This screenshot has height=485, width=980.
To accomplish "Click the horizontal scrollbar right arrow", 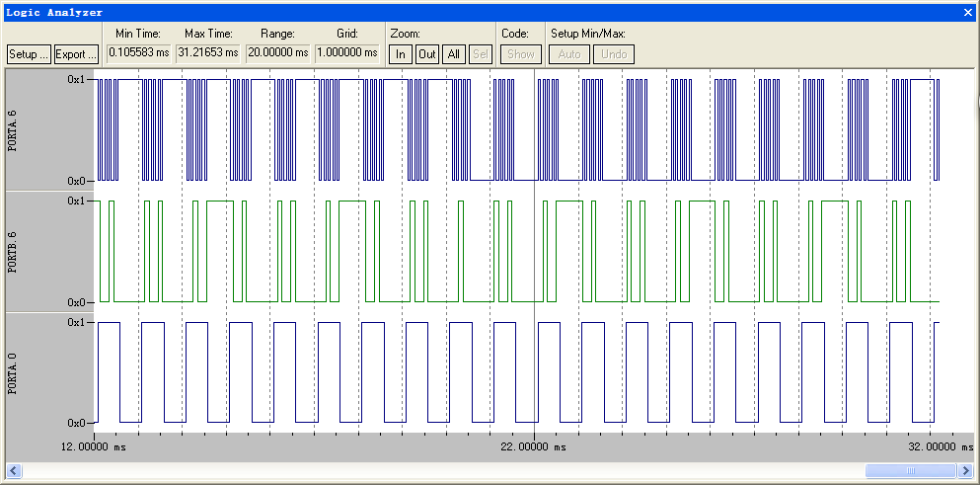I will pos(965,470).
